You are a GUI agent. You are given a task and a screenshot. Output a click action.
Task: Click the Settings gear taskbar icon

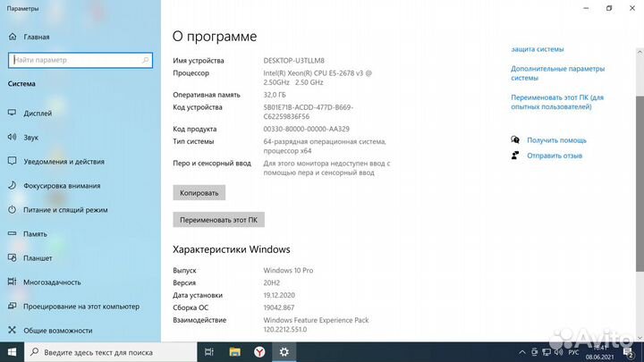tap(284, 352)
